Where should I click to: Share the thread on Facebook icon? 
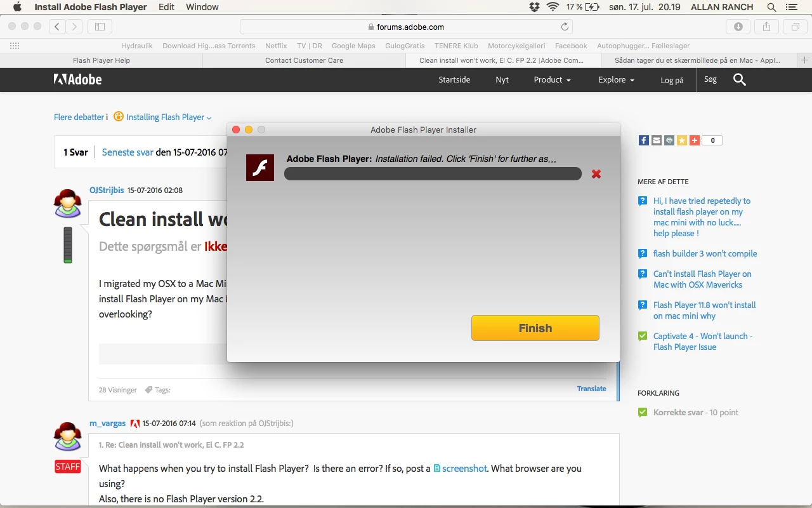pos(643,140)
